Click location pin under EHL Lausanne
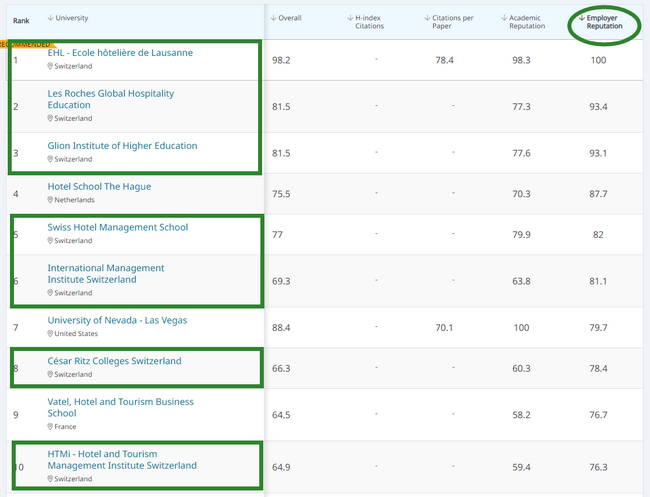The height and width of the screenshot is (497, 650). tap(50, 66)
